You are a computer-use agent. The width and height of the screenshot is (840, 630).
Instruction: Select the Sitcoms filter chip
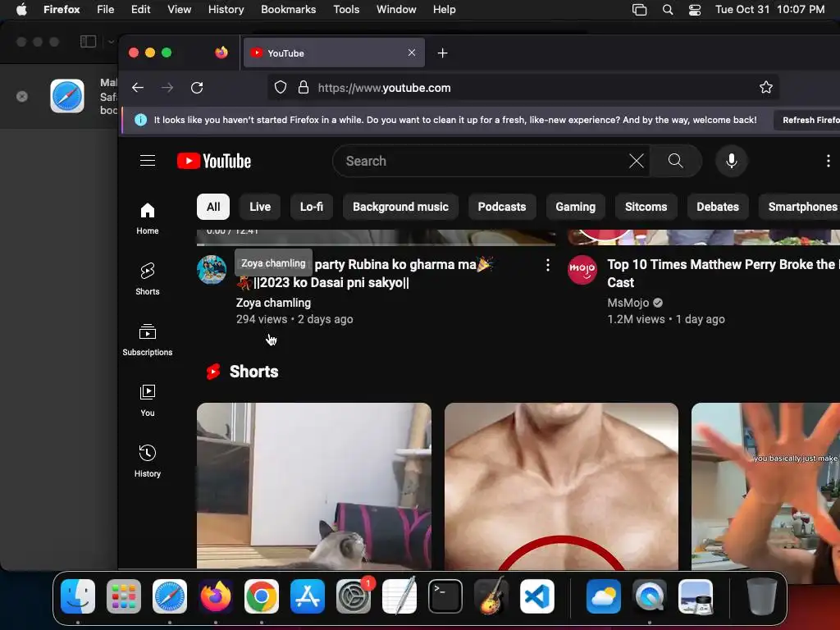[x=646, y=207]
